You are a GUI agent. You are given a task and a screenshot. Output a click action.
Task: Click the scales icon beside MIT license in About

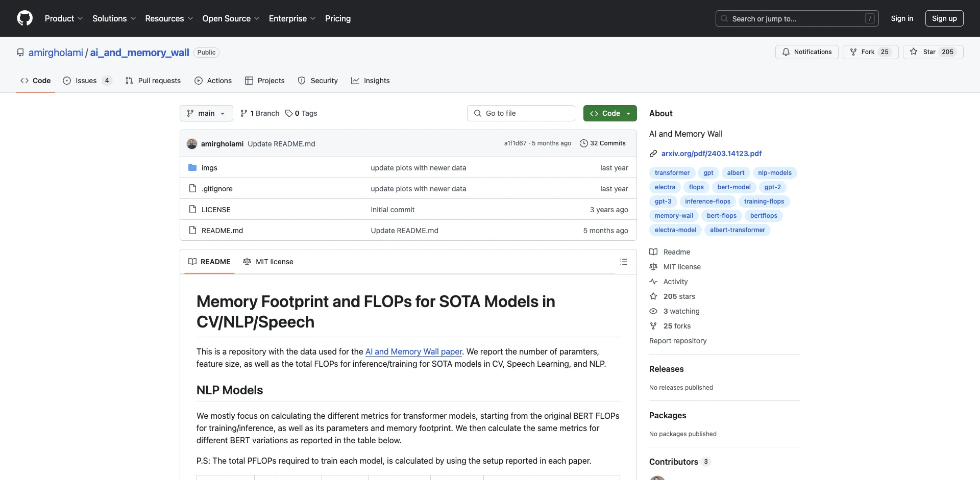653,267
